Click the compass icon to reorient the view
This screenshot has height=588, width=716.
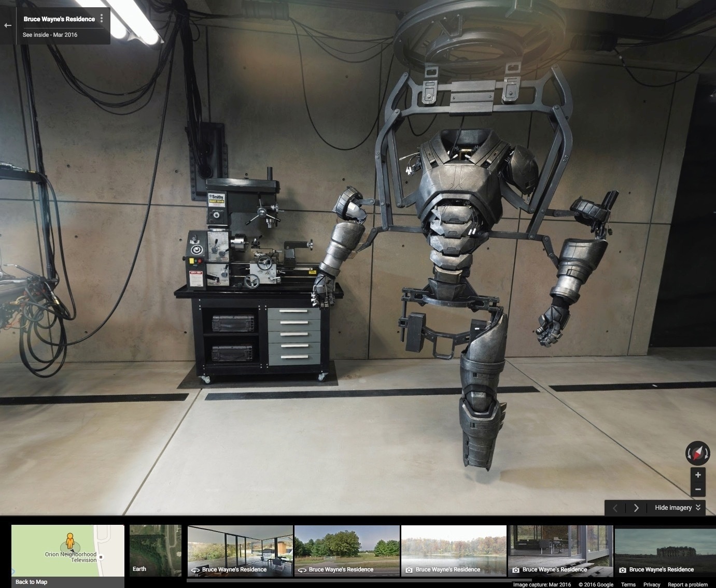[697, 453]
